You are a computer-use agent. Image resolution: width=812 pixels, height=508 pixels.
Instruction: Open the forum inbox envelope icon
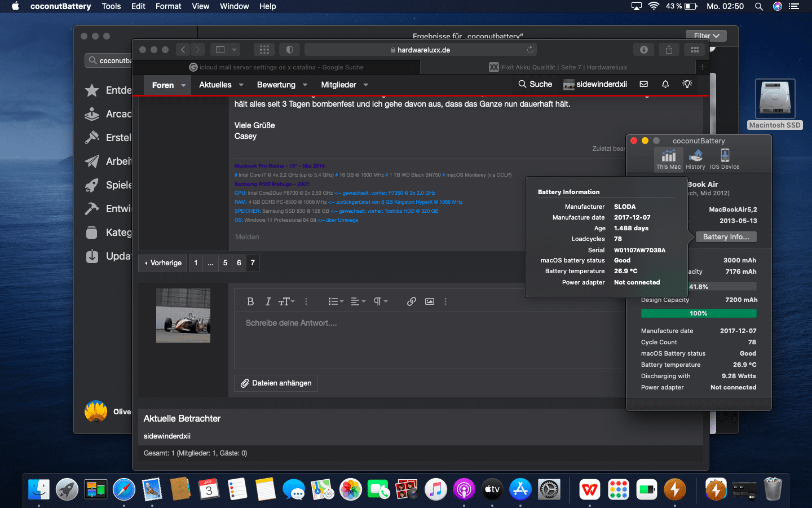click(644, 84)
